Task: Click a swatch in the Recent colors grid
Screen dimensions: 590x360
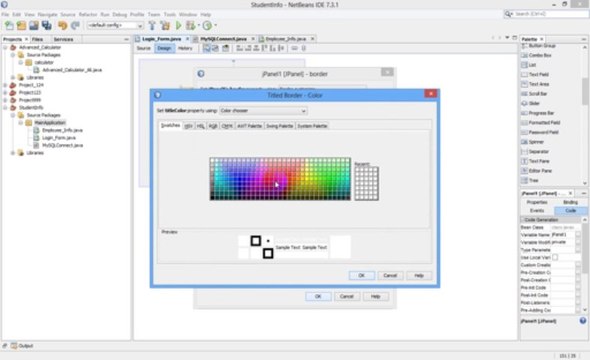Action: pos(366,184)
